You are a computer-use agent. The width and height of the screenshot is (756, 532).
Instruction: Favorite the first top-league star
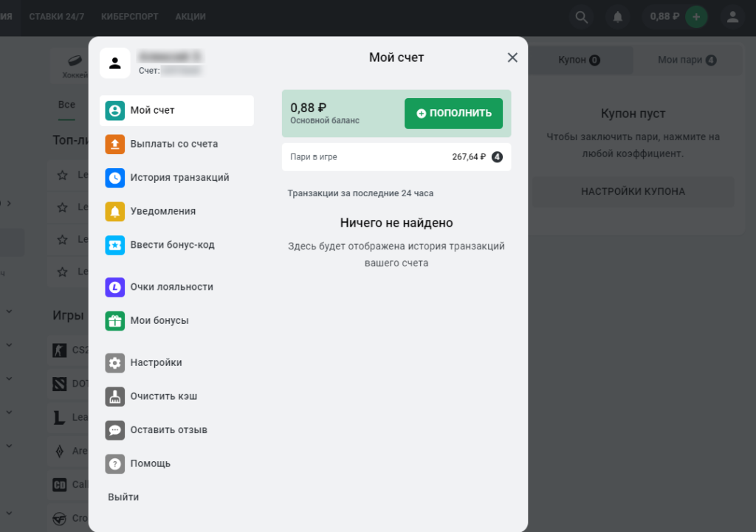[62, 175]
